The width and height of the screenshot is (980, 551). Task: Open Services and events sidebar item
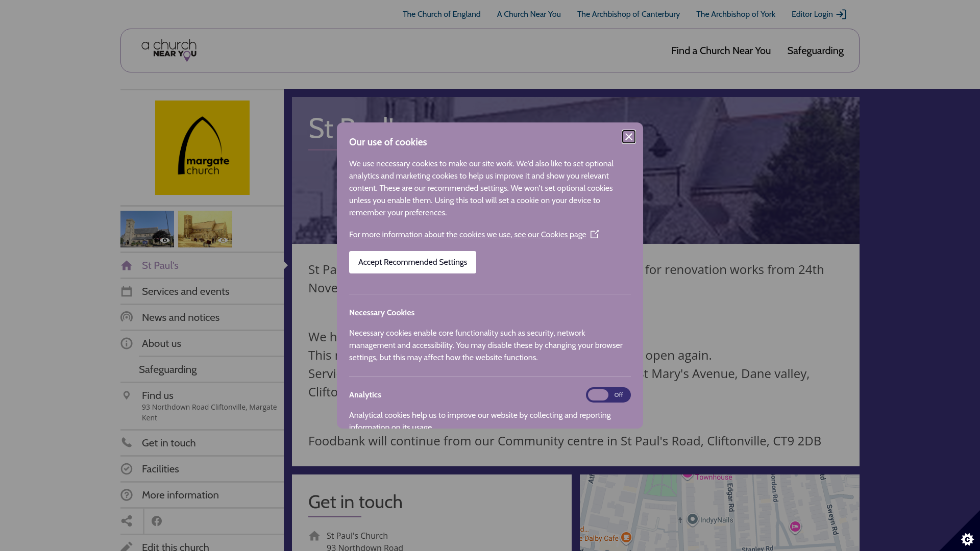tap(202, 291)
